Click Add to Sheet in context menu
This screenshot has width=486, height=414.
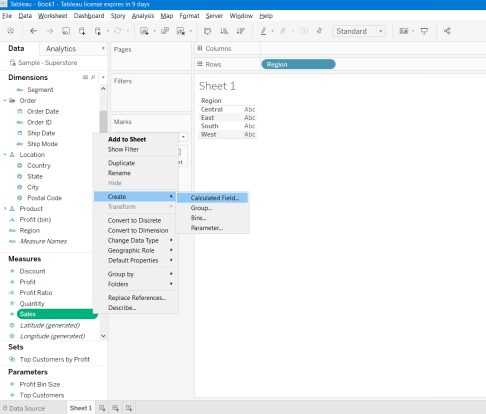pos(127,139)
